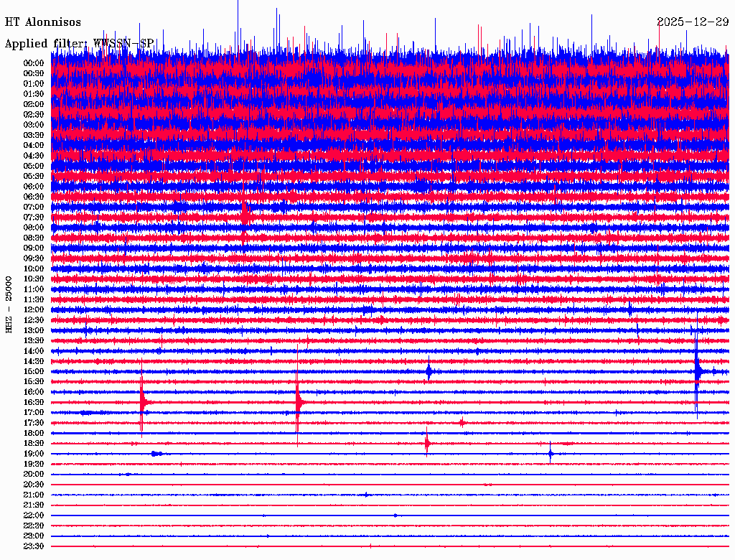Select the 12:30 time row label
This screenshot has width=735, height=560.
(34, 320)
